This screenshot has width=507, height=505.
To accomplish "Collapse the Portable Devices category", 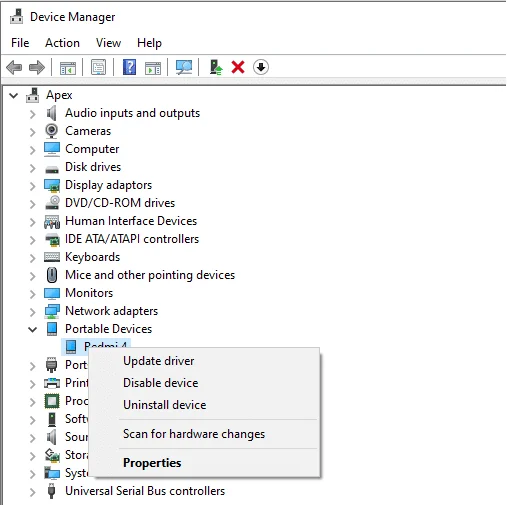I will point(32,330).
